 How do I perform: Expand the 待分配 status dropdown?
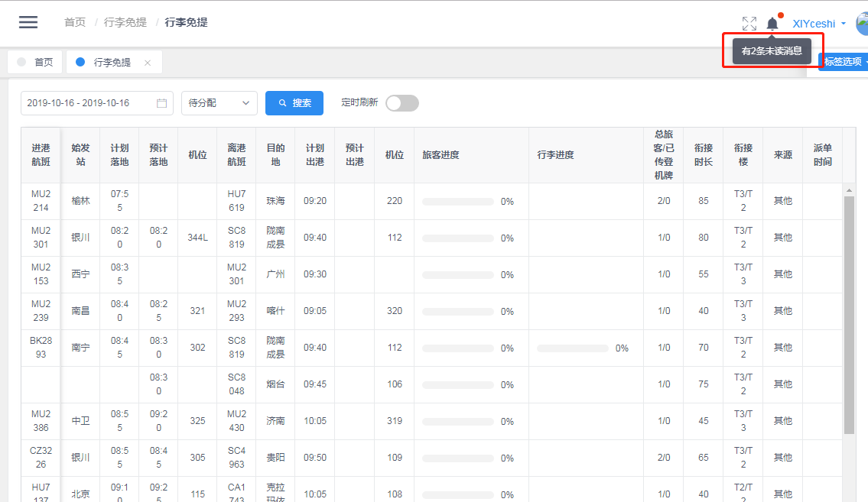[219, 103]
